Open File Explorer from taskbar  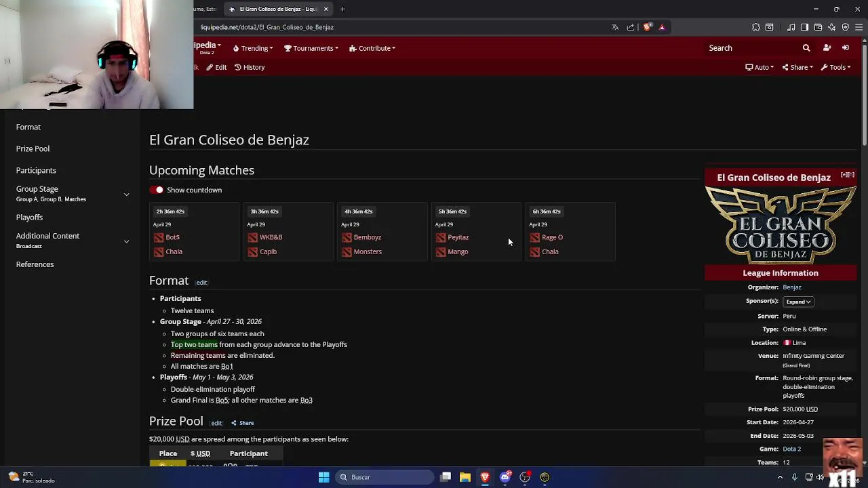(465, 477)
